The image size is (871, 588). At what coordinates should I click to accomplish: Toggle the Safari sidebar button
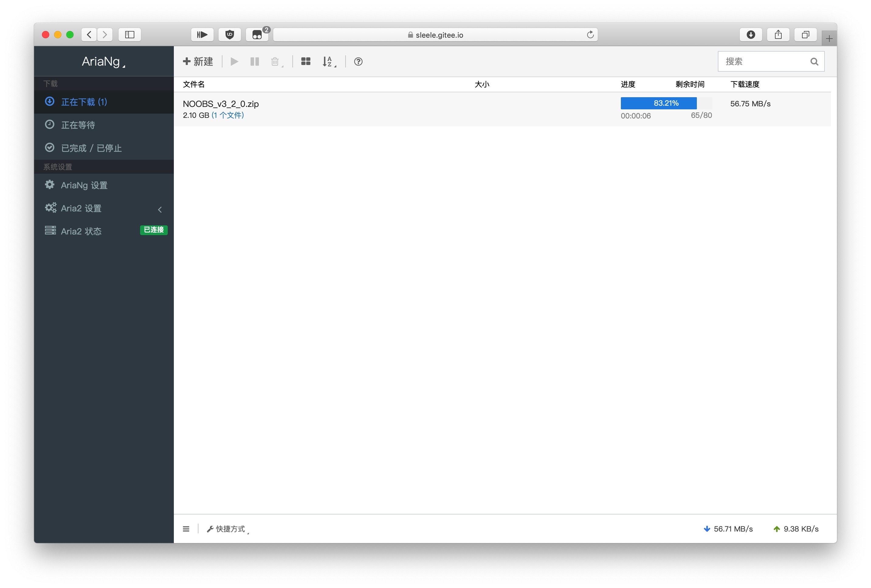(130, 35)
